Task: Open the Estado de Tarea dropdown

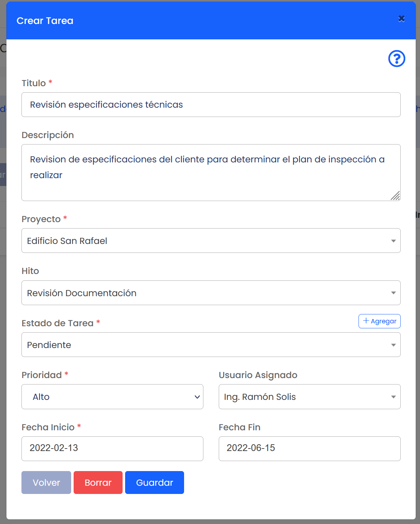Action: pyautogui.click(x=211, y=345)
